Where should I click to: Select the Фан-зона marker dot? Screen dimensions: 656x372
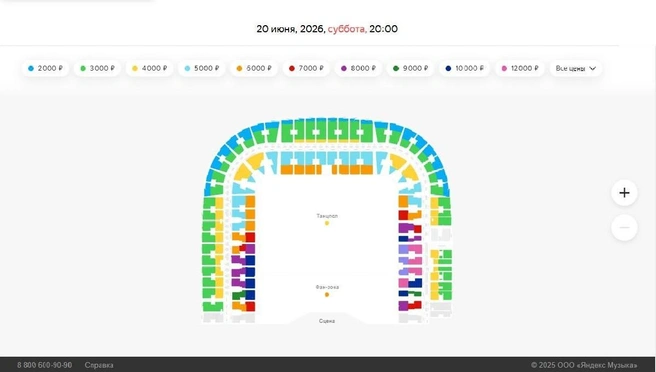point(327,295)
